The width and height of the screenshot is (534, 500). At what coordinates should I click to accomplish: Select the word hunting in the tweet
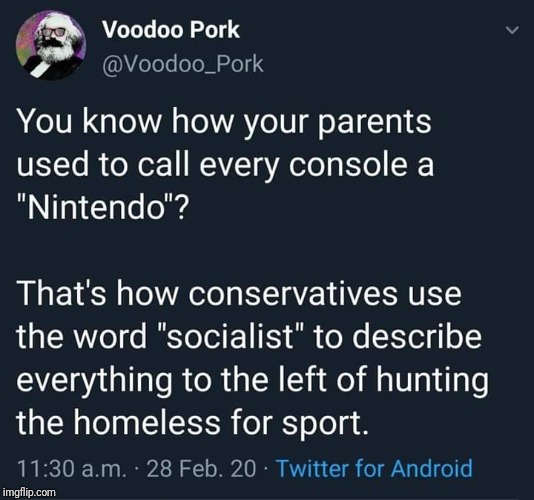tap(432, 382)
